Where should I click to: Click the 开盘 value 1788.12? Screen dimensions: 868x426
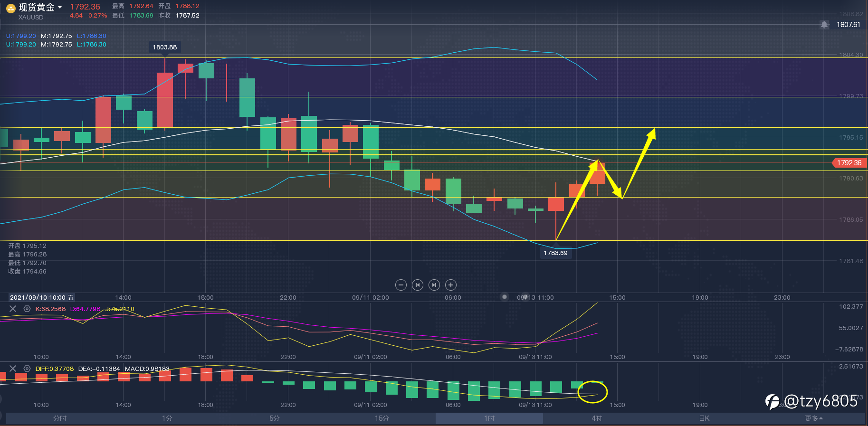(188, 6)
